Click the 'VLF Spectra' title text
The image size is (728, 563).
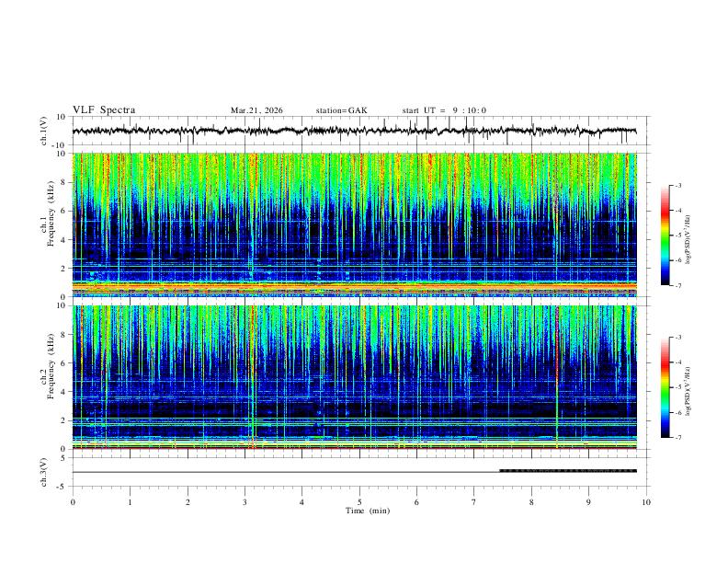[104, 110]
